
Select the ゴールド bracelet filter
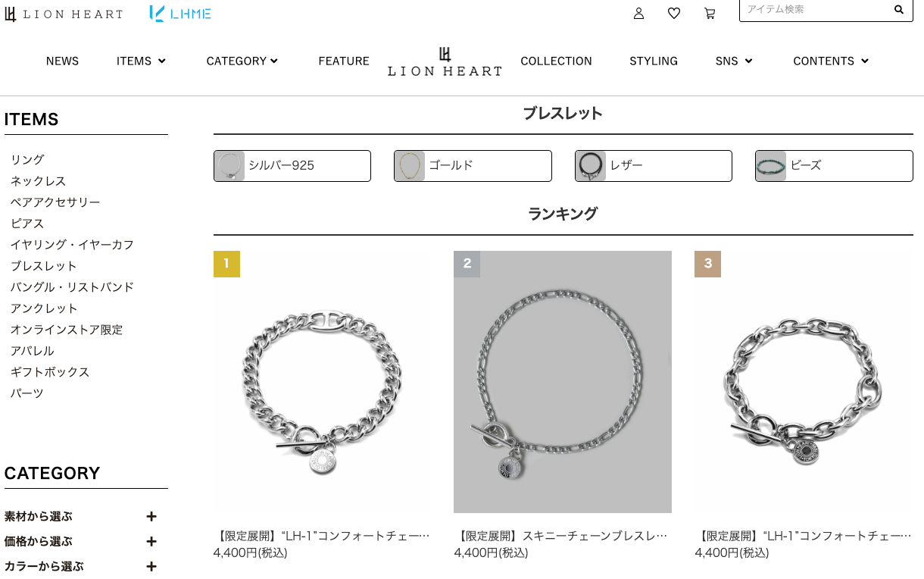pyautogui.click(x=473, y=165)
